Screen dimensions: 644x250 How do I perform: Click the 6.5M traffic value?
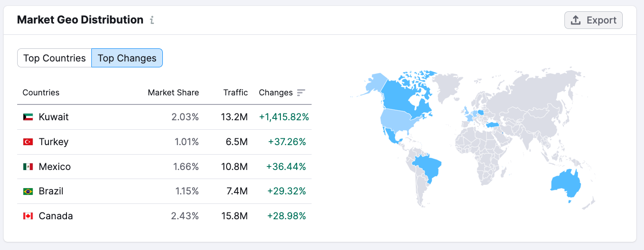click(x=237, y=142)
